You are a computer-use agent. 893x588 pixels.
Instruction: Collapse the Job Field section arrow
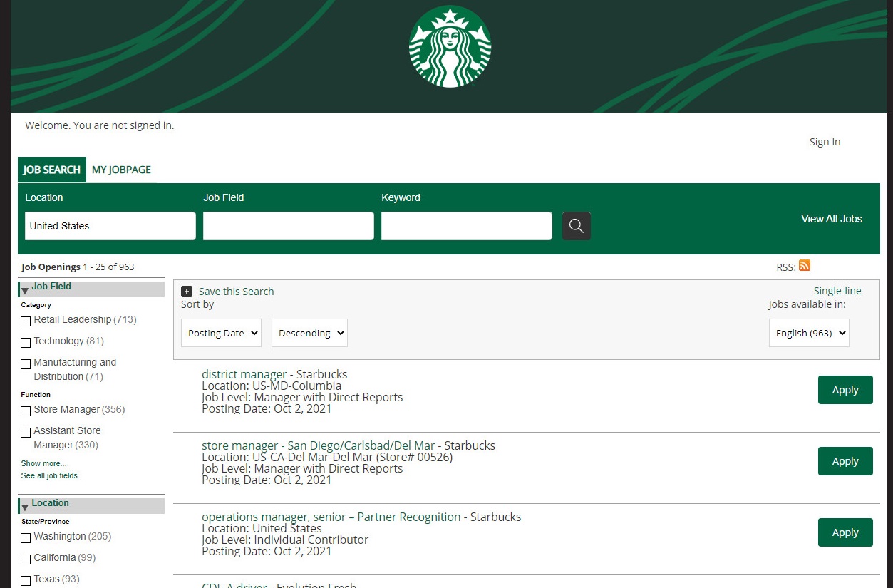coord(25,290)
